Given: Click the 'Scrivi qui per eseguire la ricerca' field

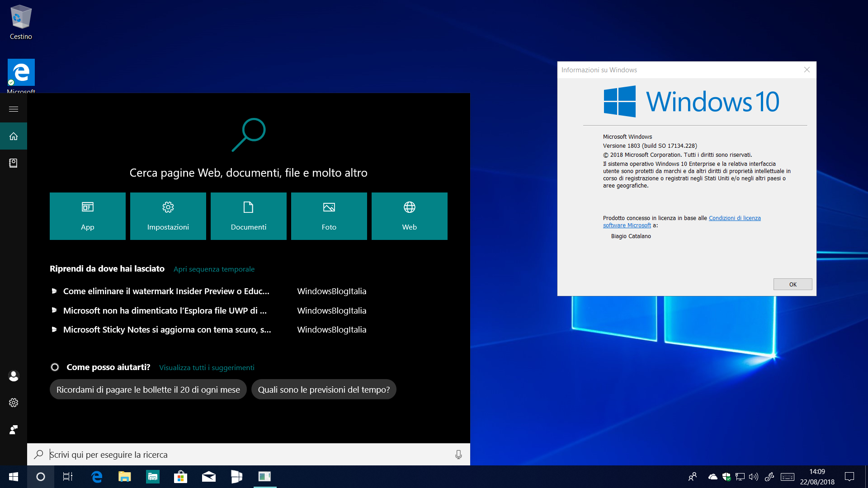Looking at the screenshot, I should (249, 455).
